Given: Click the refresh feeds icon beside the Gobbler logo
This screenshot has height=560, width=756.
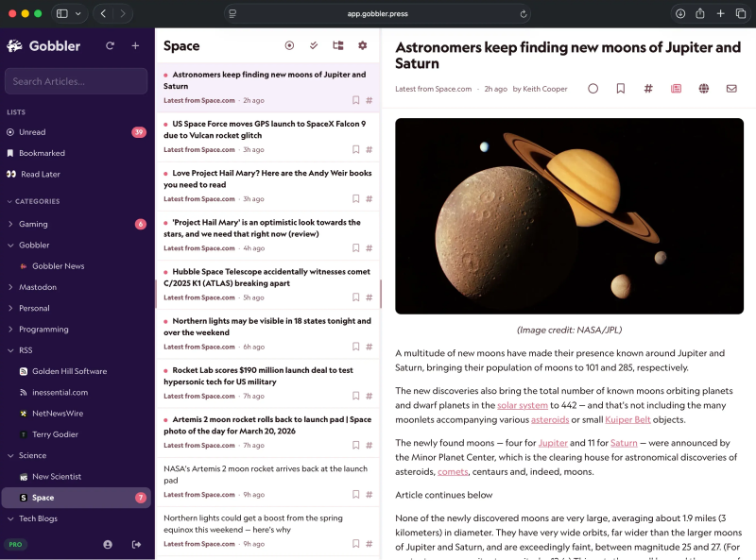Looking at the screenshot, I should point(110,45).
